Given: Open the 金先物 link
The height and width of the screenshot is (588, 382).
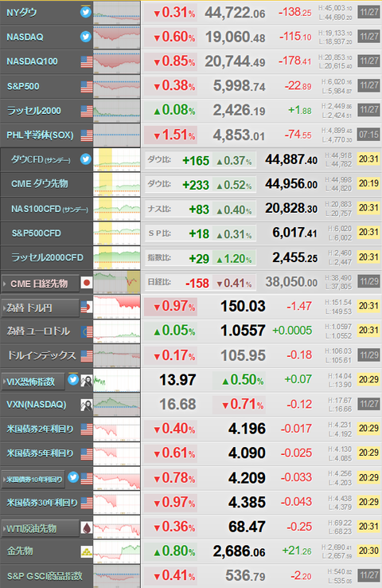Looking at the screenshot, I should 20,551.
